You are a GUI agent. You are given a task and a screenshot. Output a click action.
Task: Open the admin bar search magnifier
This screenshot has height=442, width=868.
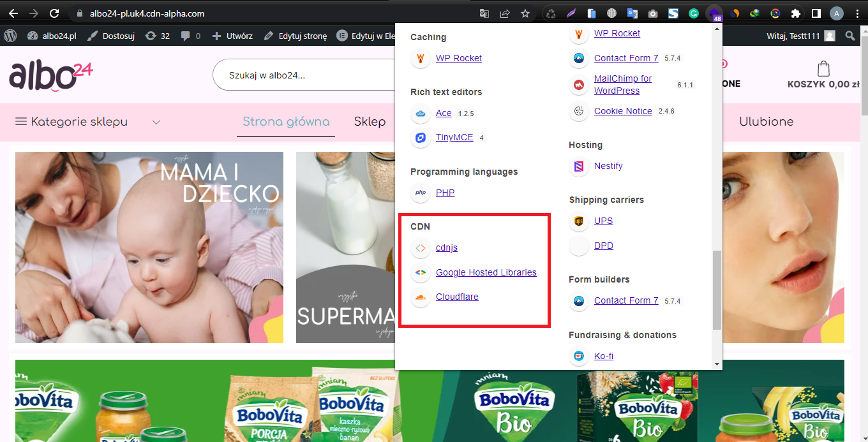pyautogui.click(x=849, y=36)
